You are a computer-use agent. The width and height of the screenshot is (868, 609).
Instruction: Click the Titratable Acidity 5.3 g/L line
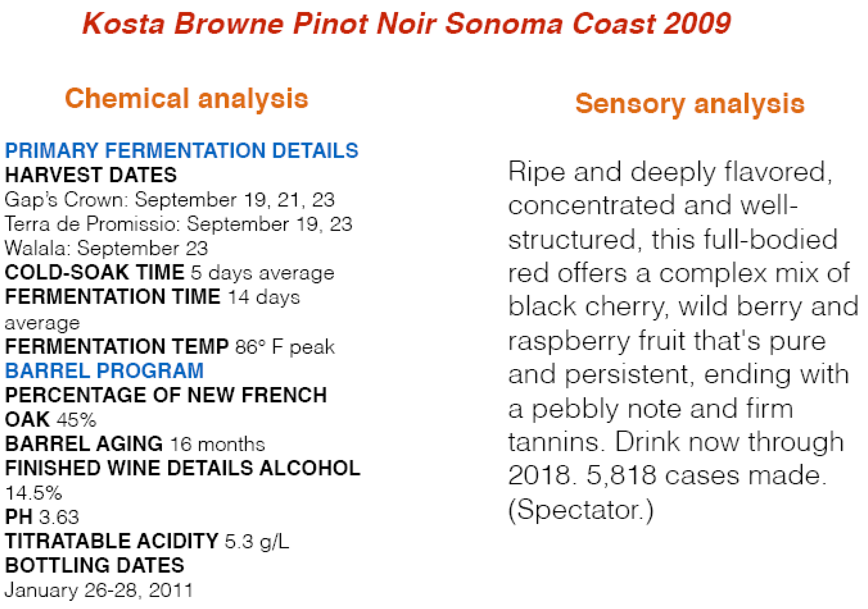point(147,542)
